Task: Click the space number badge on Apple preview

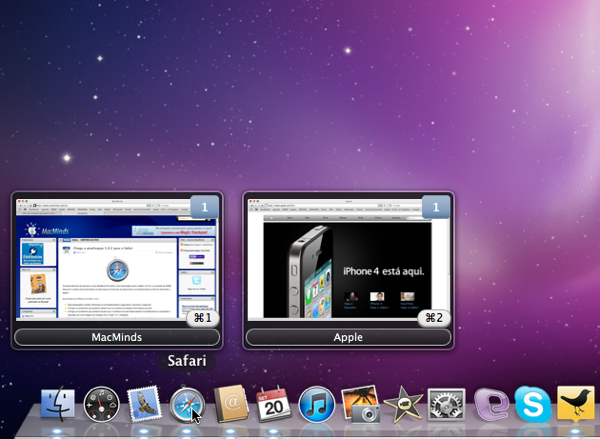Action: pos(435,207)
